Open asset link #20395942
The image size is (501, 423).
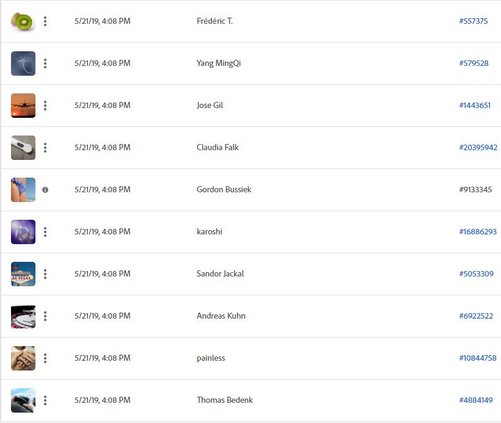tap(478, 147)
